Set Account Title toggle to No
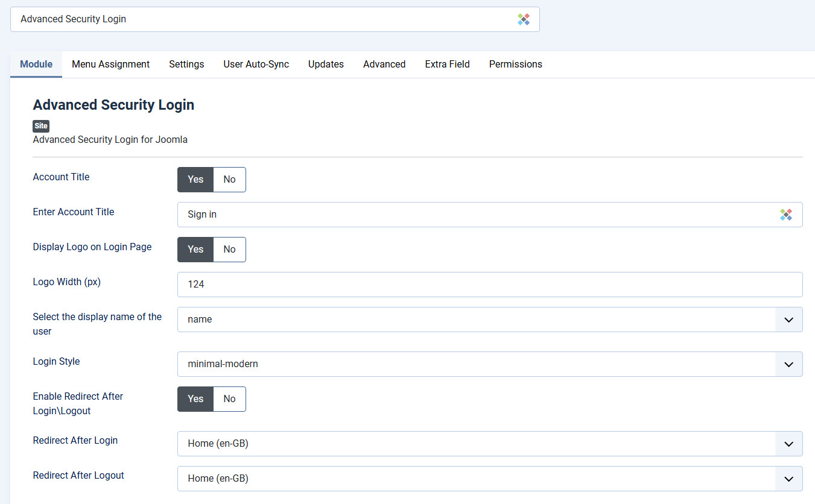Screen dimensions: 815x504 pos(229,180)
